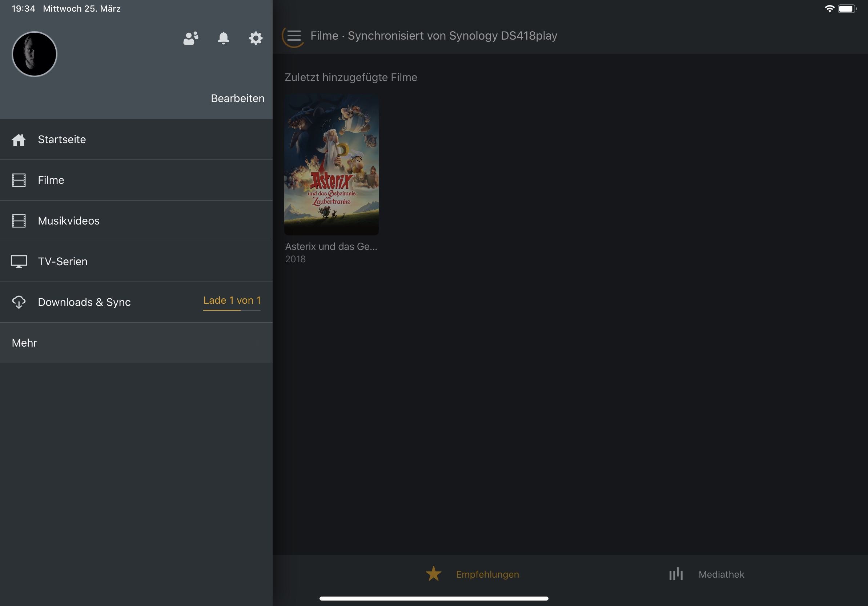Open the notifications bell icon
Image resolution: width=868 pixels, height=606 pixels.
click(224, 38)
